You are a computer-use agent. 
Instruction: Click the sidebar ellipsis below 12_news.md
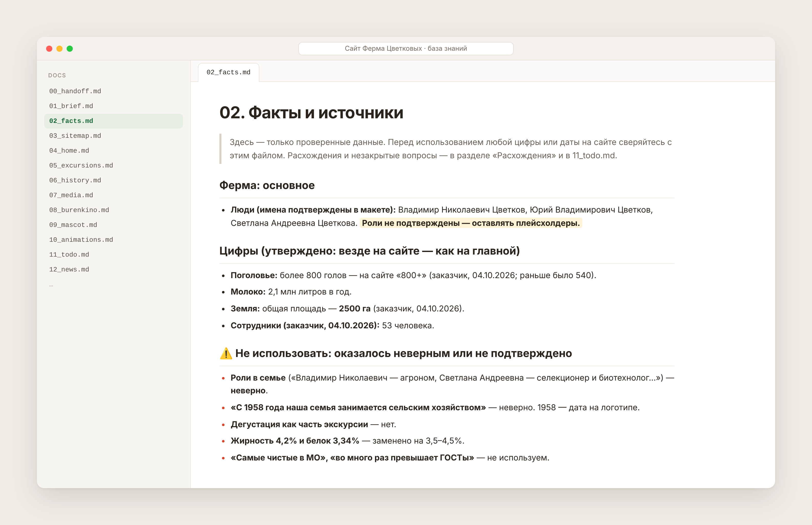click(51, 285)
